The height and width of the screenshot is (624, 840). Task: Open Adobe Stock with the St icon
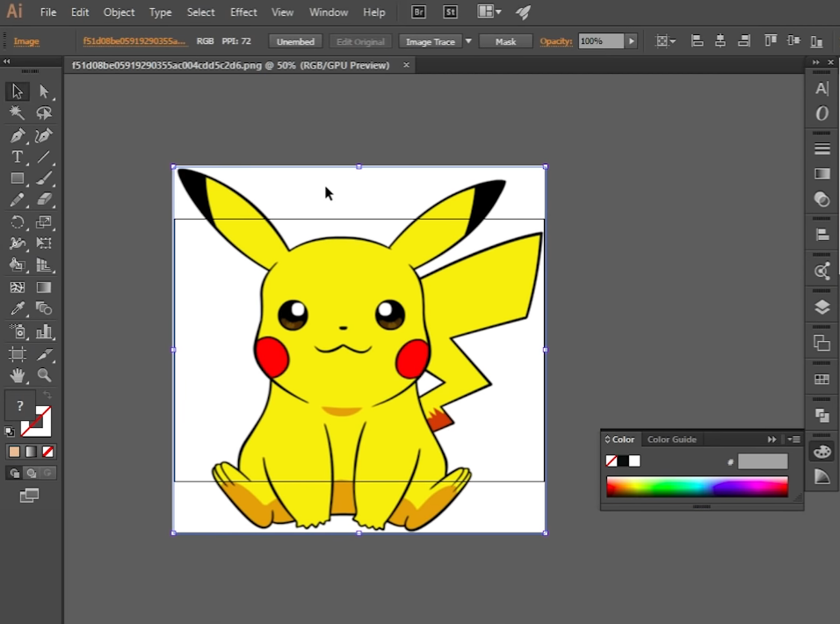coord(450,11)
